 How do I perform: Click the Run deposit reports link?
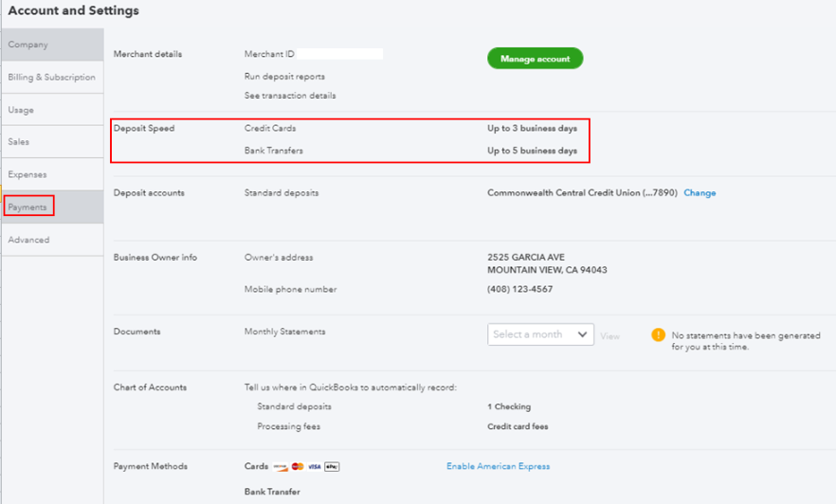tap(283, 76)
